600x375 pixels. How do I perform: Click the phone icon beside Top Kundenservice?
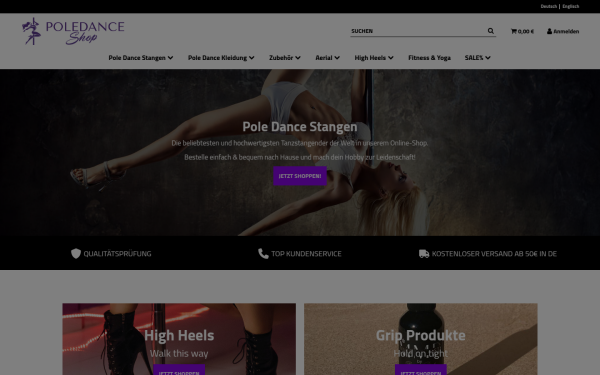[x=263, y=253]
